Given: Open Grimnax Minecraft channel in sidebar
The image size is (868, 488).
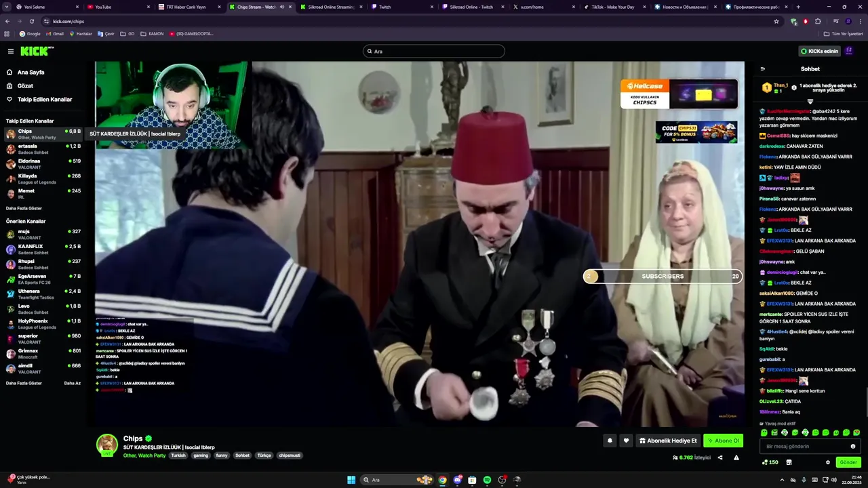Looking at the screenshot, I should pos(43,354).
